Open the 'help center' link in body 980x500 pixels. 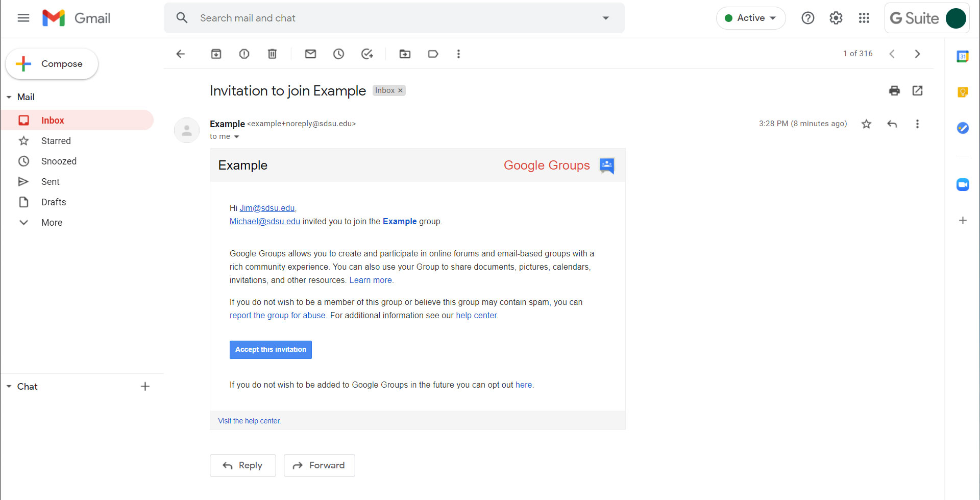coord(476,316)
